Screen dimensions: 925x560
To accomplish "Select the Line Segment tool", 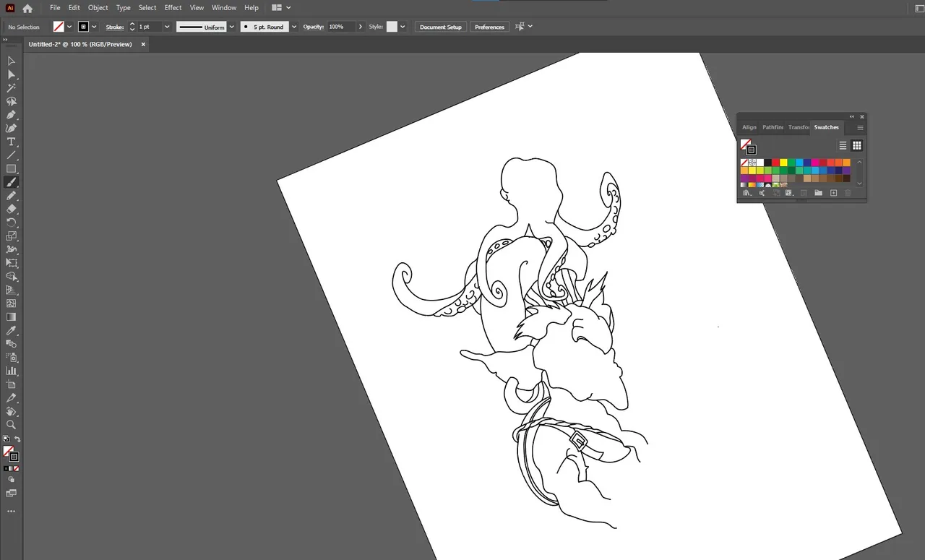I will [12, 155].
